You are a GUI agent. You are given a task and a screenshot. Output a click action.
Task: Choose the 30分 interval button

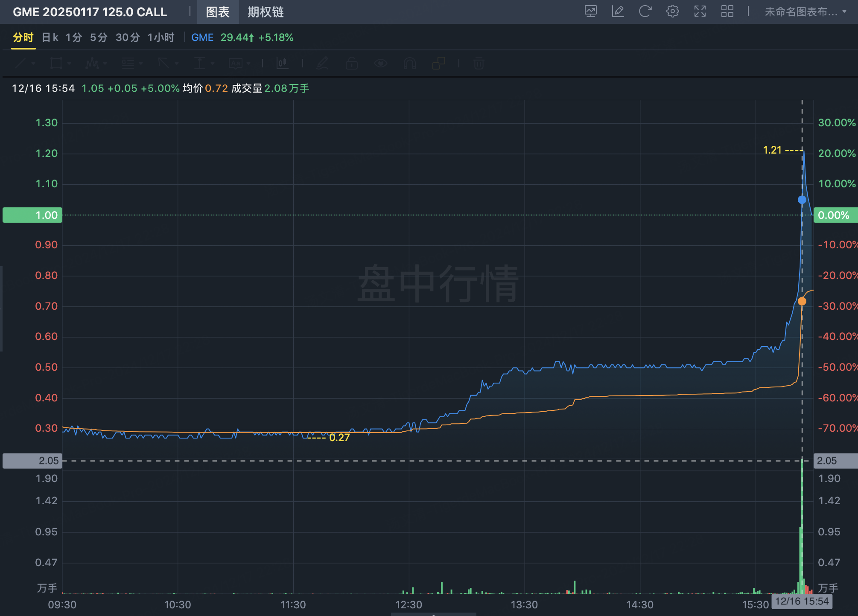click(128, 38)
